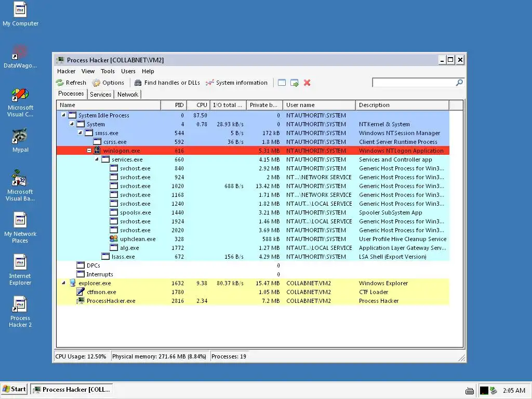
Task: Open the Users menu
Action: [128, 71]
